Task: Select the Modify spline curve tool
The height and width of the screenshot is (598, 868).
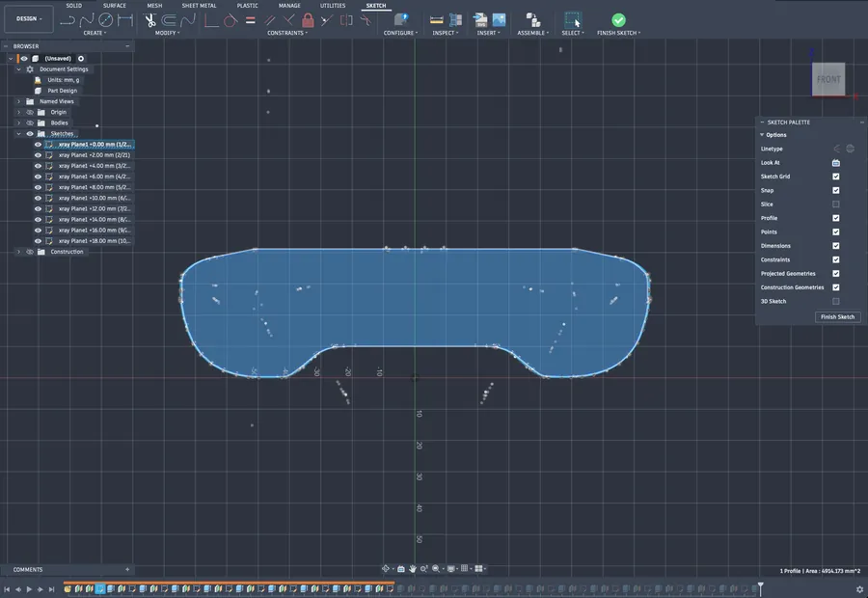Action: click(x=188, y=20)
